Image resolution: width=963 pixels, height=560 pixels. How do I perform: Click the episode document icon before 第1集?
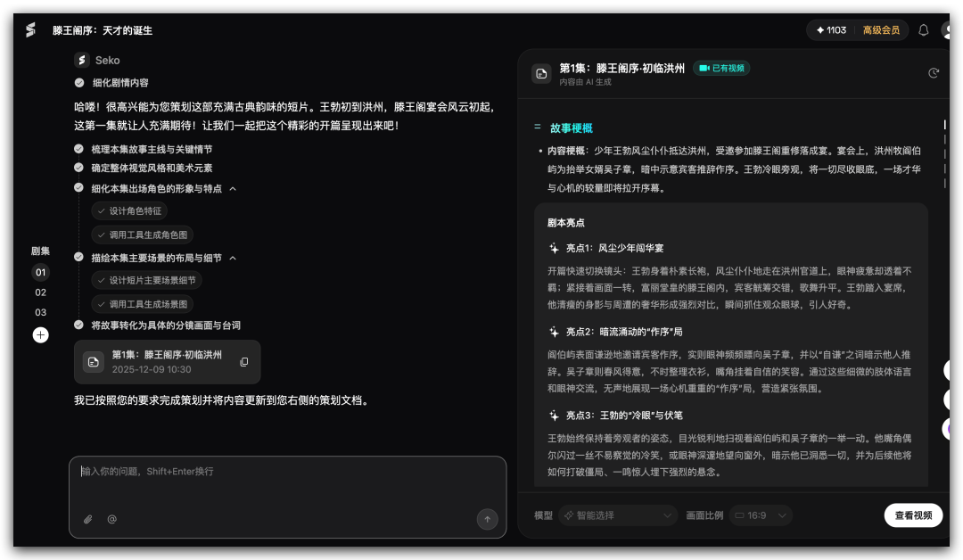(x=541, y=72)
